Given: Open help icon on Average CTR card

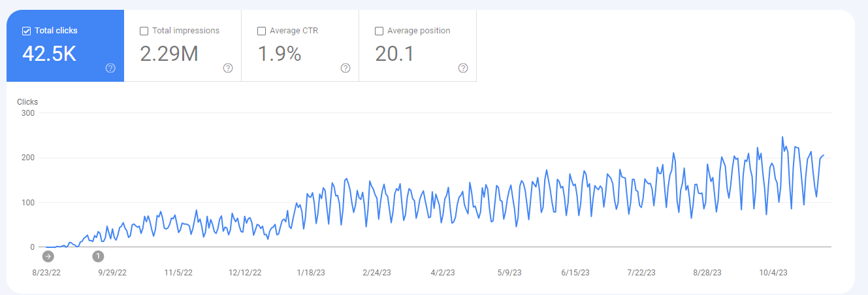Looking at the screenshot, I should click(346, 68).
